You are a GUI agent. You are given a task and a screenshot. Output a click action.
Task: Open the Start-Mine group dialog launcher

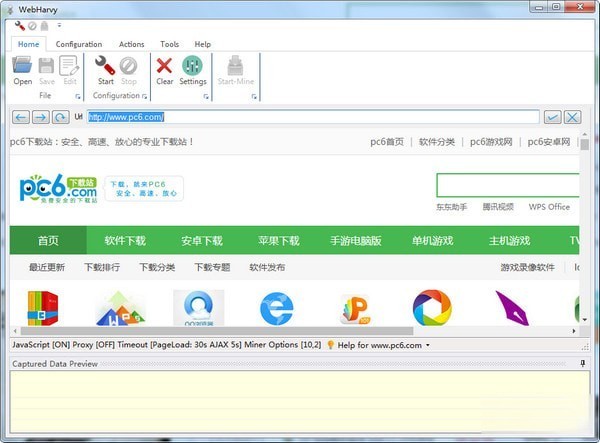[254, 97]
